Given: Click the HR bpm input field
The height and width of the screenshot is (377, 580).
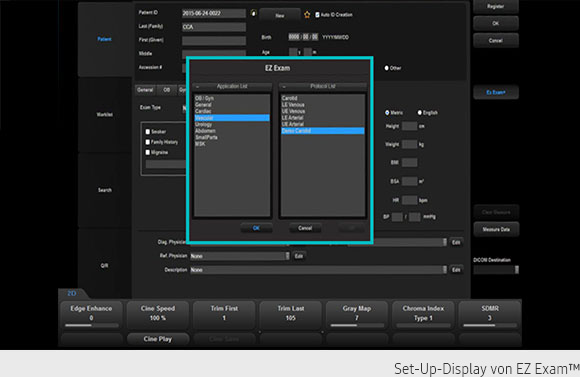Looking at the screenshot, I should (409, 200).
